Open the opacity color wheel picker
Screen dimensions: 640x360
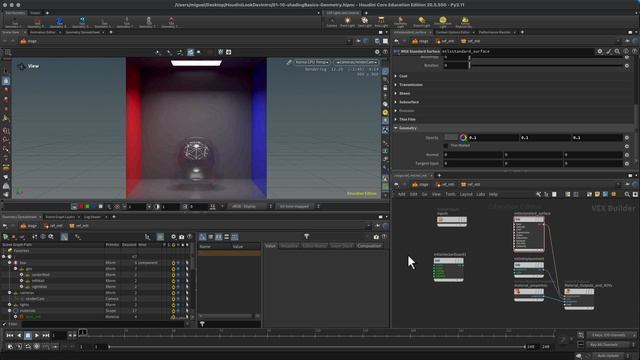(x=463, y=138)
